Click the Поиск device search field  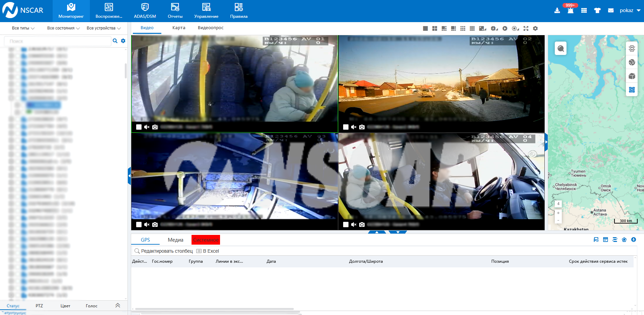tap(58, 41)
